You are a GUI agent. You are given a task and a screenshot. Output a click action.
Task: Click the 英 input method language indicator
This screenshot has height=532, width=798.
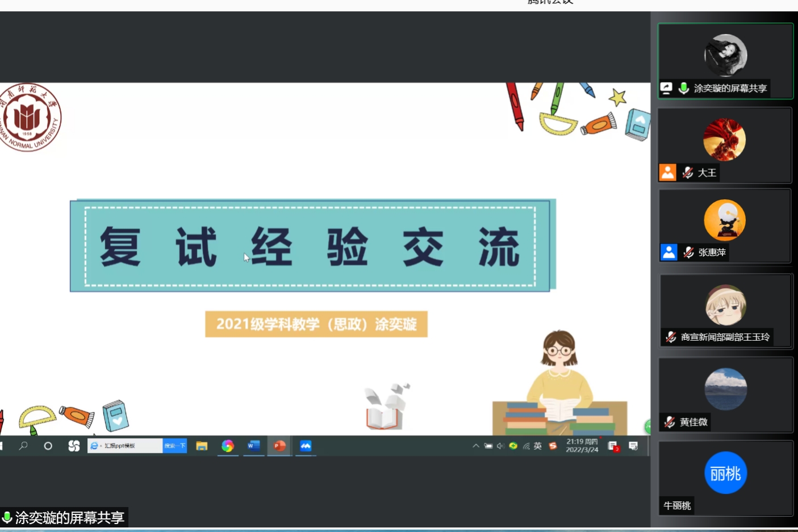[538, 446]
